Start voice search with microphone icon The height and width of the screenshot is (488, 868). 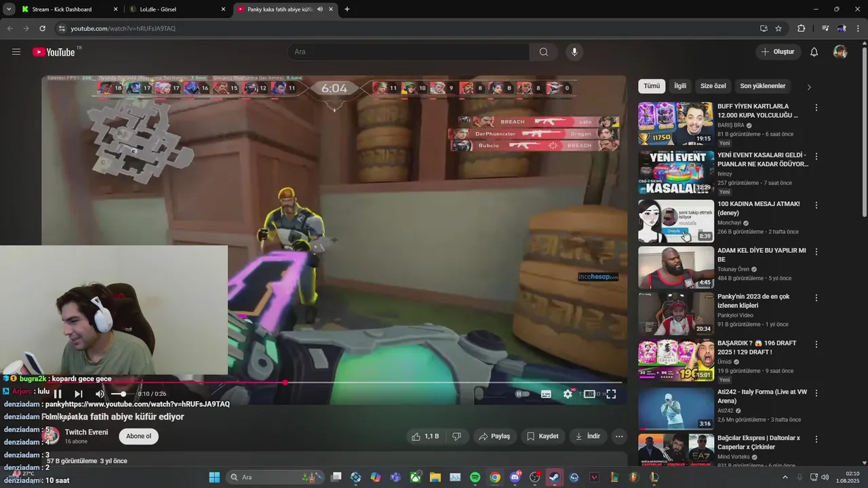[574, 52]
